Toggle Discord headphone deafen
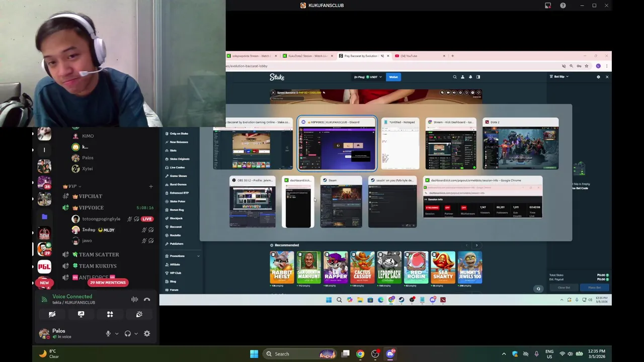Image resolution: width=644 pixels, height=362 pixels. pos(128,333)
